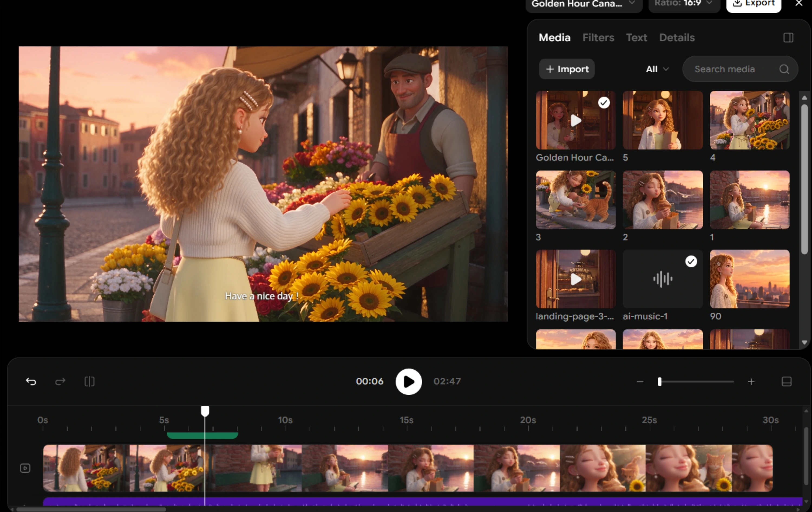
Task: Open the Ratio 16:9 dropdown
Action: (684, 4)
